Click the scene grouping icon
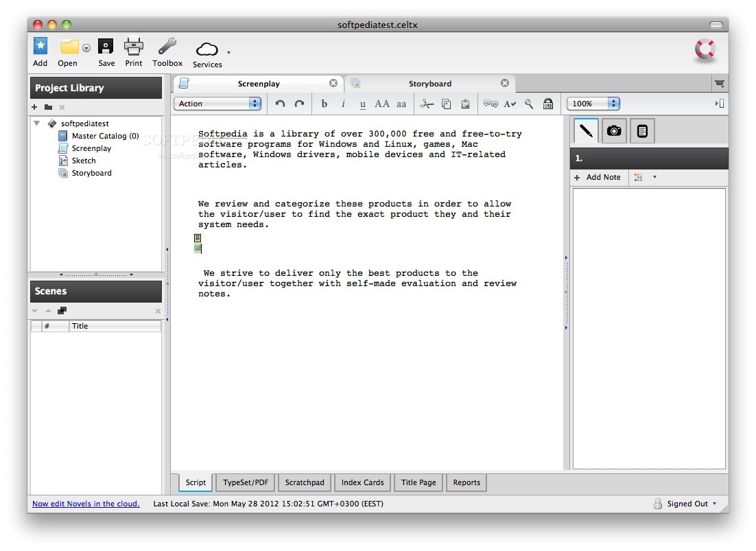This screenshot has width=756, height=551. 62,311
